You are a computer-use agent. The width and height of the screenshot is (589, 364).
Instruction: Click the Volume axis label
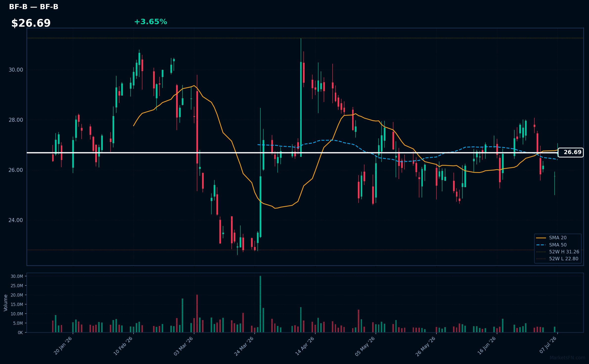click(x=6, y=303)
